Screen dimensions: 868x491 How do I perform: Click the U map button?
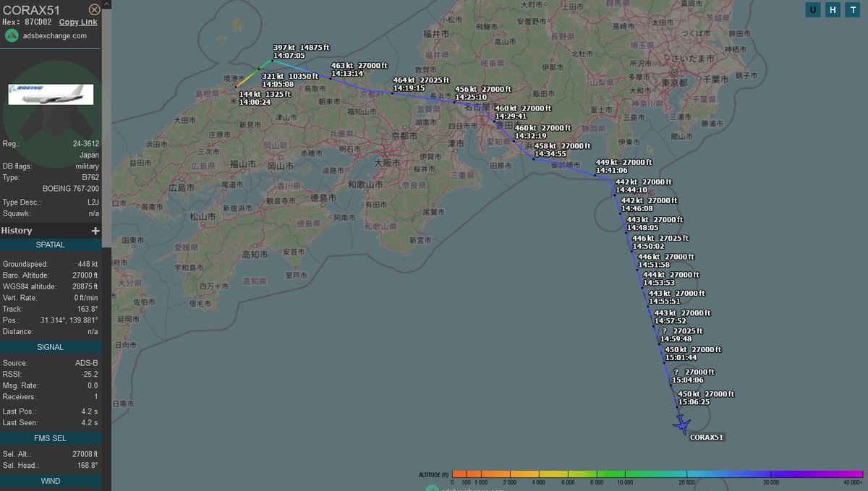click(813, 9)
